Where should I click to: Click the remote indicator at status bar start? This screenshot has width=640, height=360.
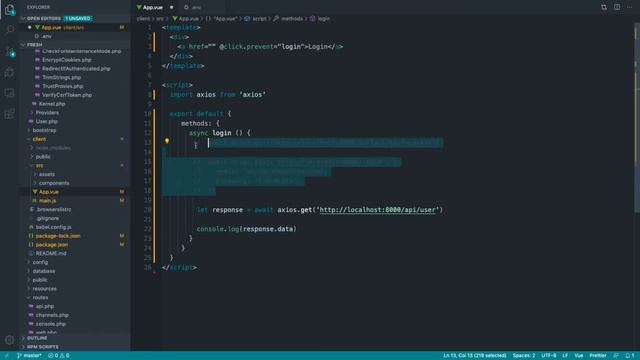point(6,356)
